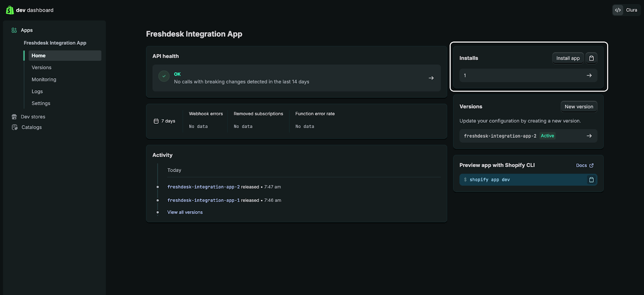Click the No calls with breaking changes message
This screenshot has width=644, height=295.
click(242, 82)
